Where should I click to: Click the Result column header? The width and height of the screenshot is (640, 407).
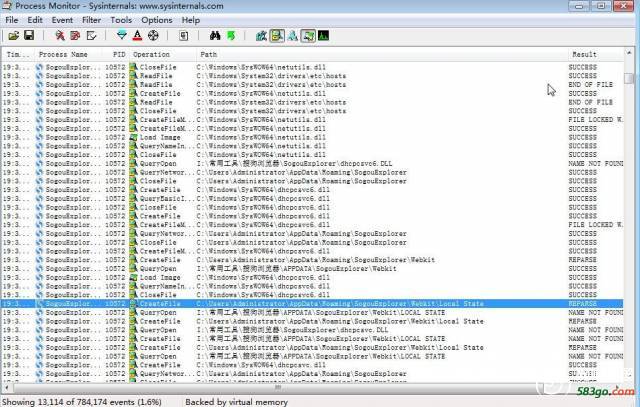pyautogui.click(x=596, y=54)
